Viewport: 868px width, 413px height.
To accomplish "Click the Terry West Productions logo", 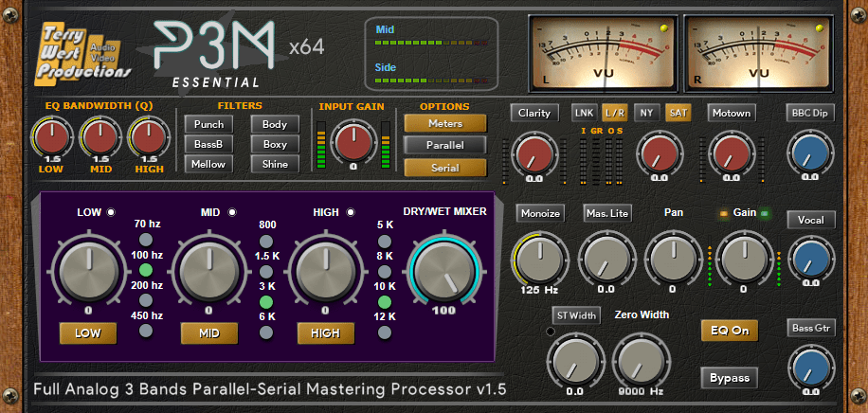I will [83, 55].
